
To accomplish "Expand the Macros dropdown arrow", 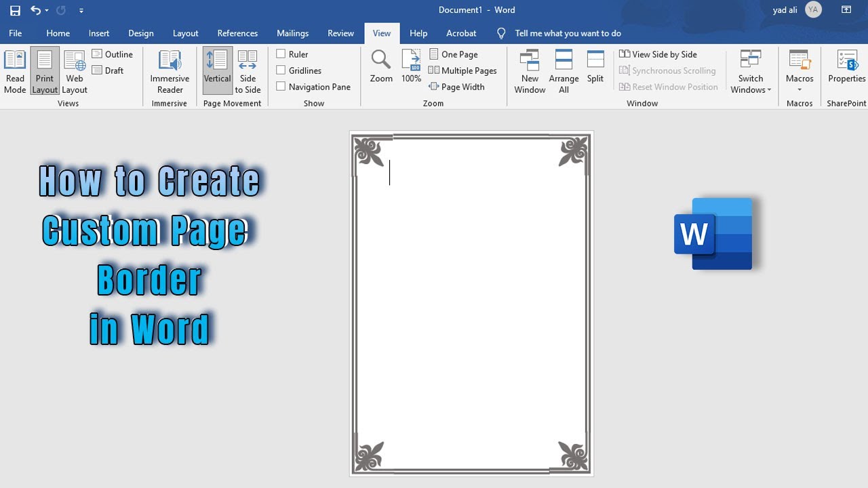I will (x=800, y=90).
